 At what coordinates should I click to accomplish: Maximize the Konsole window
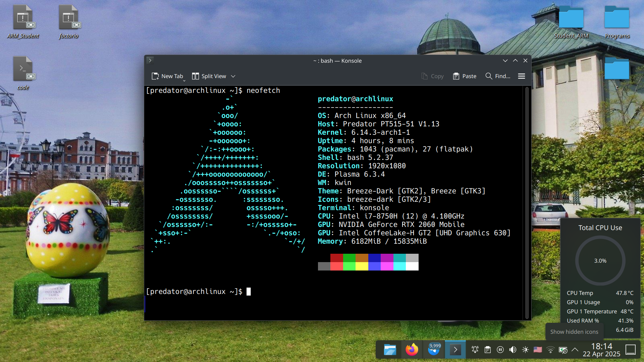515,61
